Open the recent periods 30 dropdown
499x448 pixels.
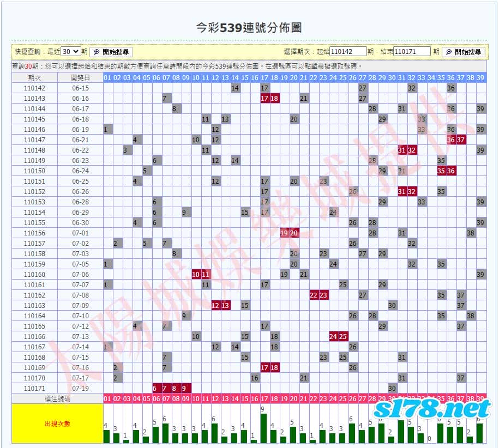(70, 52)
